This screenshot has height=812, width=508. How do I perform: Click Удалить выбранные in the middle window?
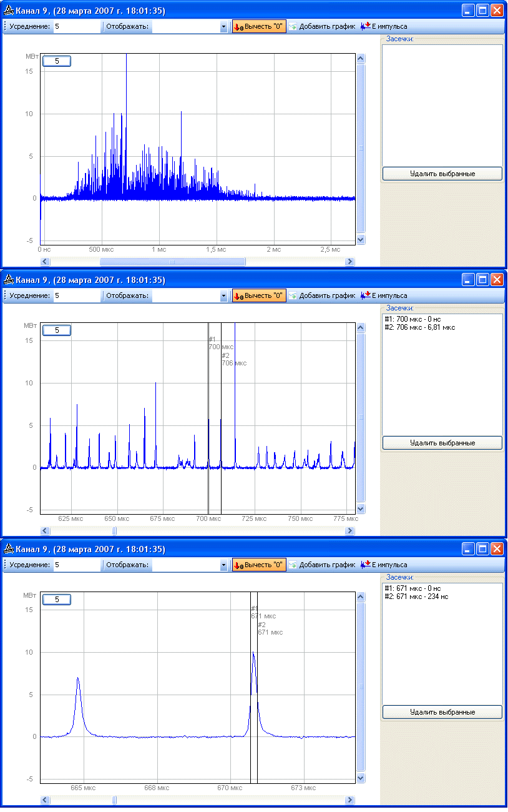[x=442, y=443]
